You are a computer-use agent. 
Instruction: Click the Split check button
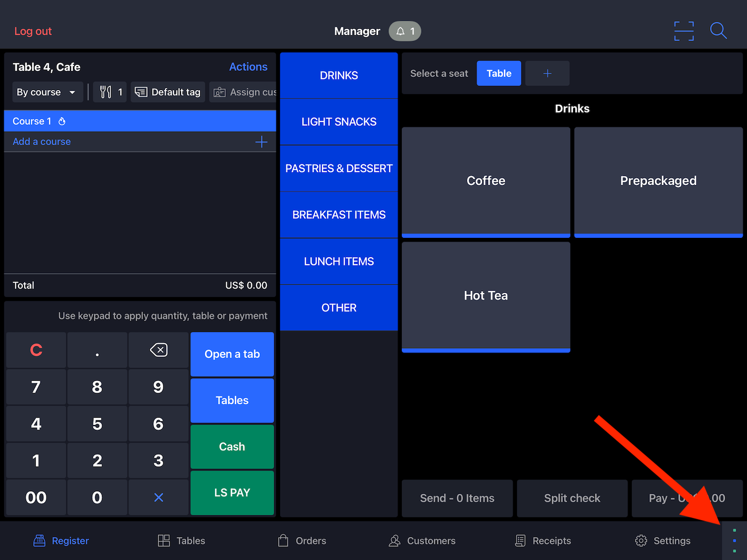(x=572, y=498)
